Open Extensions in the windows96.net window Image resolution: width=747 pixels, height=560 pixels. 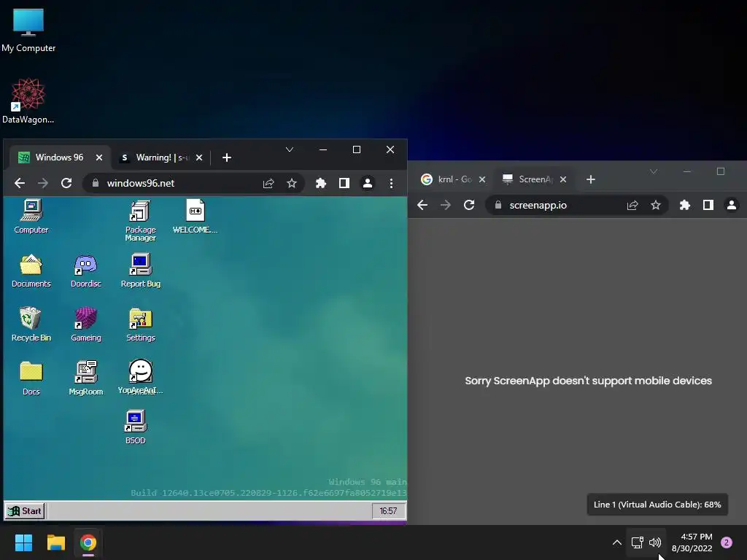[321, 183]
